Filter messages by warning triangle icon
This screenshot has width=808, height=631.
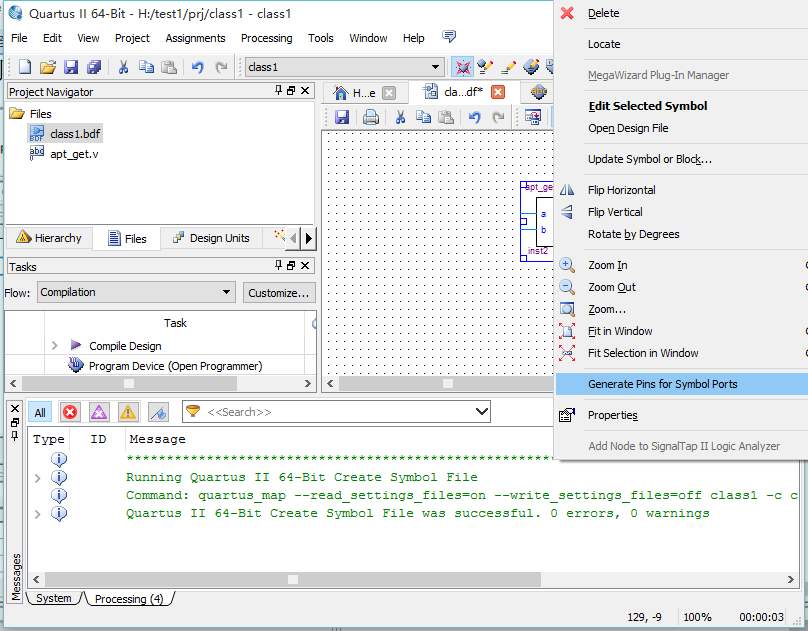coord(128,412)
